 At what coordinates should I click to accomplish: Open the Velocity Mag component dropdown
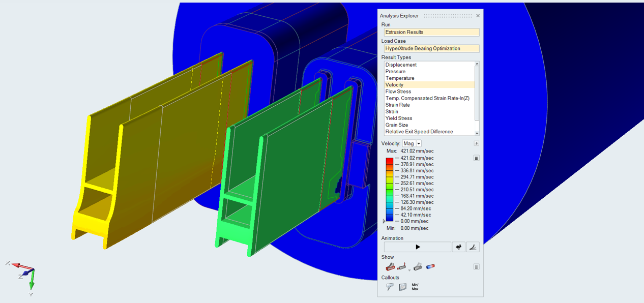(x=412, y=143)
